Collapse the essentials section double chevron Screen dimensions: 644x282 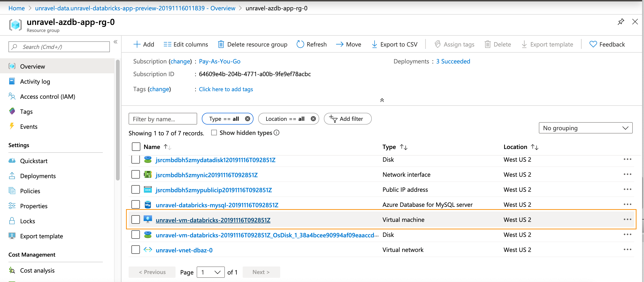click(382, 100)
